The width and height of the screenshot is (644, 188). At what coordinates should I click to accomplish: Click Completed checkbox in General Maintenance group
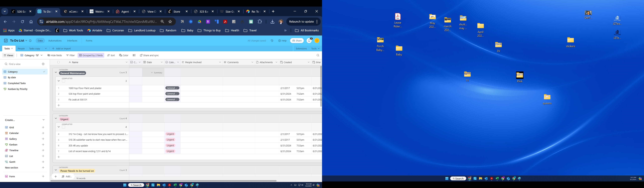pos(64,81)
